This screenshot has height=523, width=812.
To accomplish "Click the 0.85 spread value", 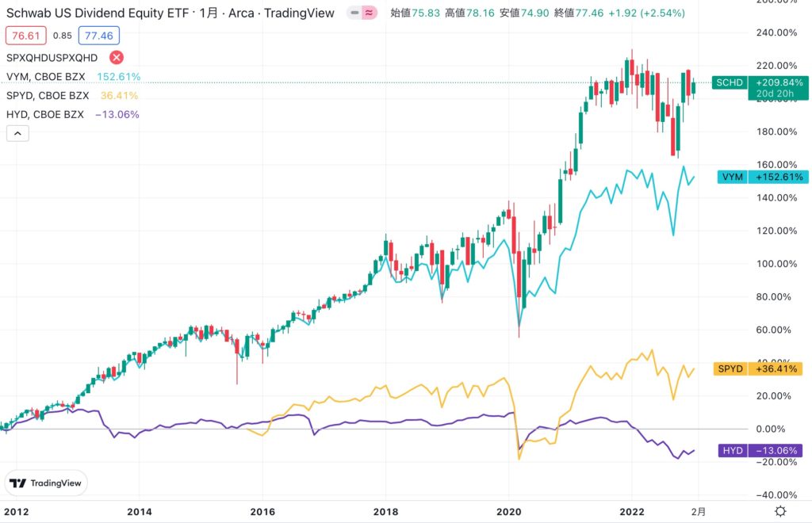I will tap(63, 36).
